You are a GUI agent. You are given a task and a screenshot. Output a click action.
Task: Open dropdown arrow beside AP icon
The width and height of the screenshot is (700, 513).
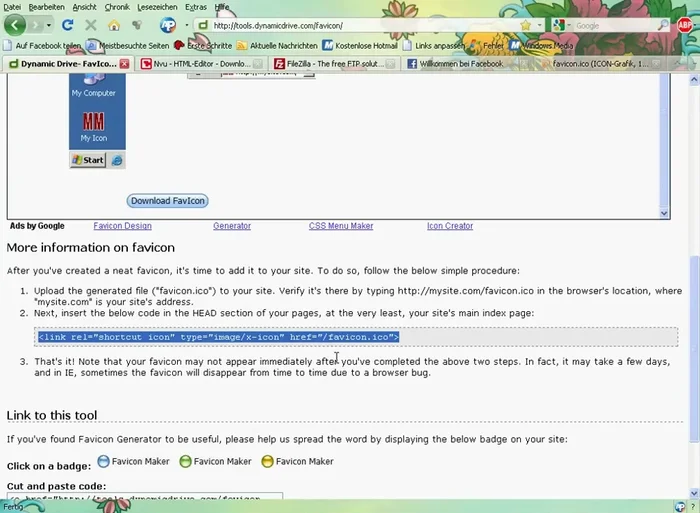click(186, 25)
